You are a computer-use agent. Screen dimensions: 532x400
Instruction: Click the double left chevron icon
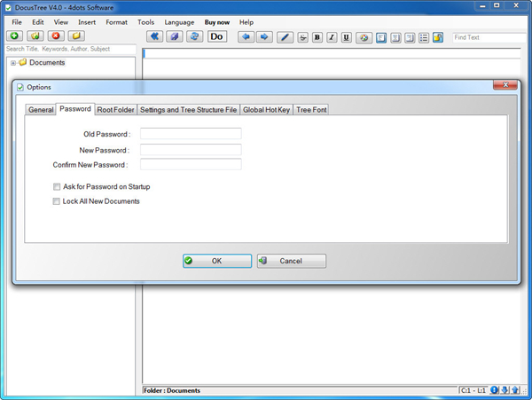click(x=154, y=36)
